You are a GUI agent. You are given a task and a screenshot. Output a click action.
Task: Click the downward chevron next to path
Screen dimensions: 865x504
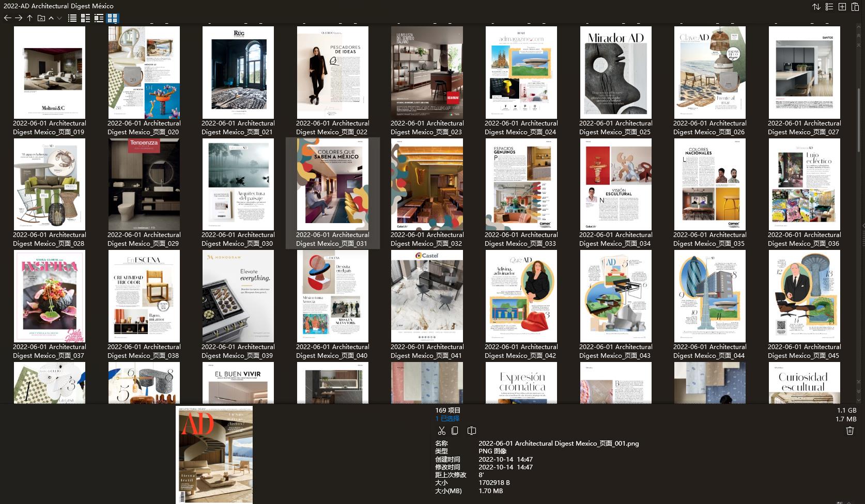pyautogui.click(x=59, y=18)
